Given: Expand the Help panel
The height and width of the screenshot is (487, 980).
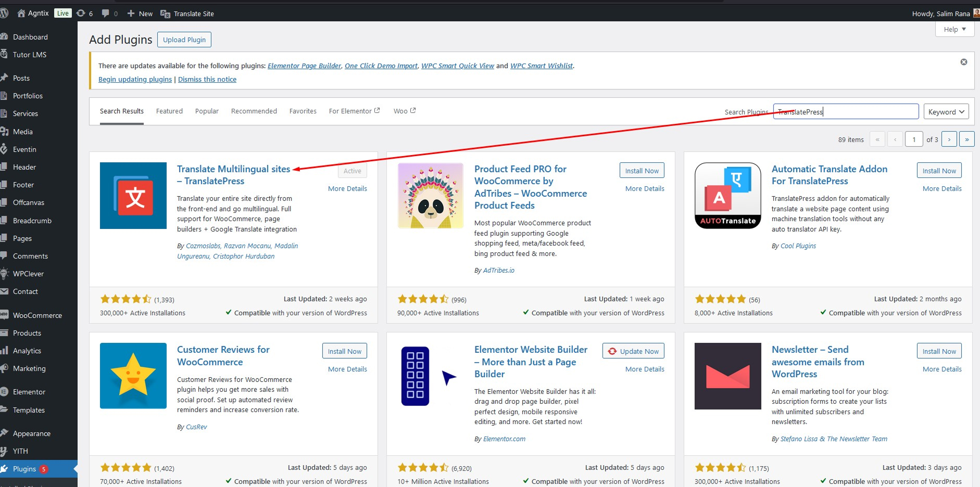Looking at the screenshot, I should pos(954,30).
